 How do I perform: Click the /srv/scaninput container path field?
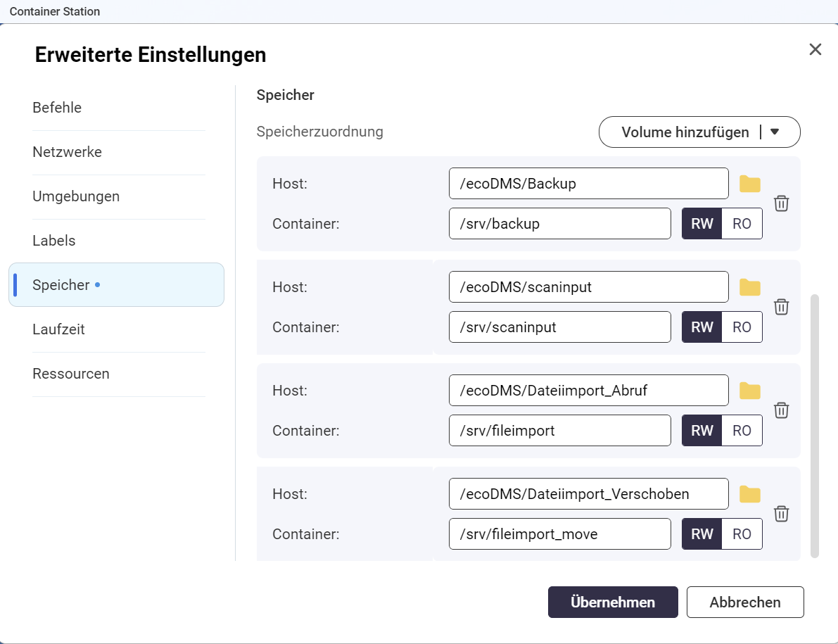pos(559,327)
